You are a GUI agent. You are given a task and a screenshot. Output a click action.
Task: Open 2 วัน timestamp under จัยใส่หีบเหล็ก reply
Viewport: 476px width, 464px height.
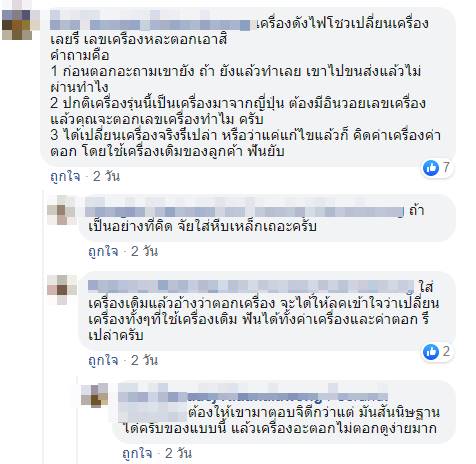click(144, 251)
